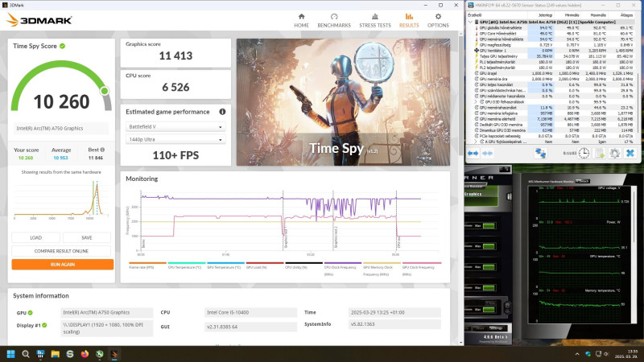Collapse the GPU [#0] Intel Arc A750 sensor group

(x=471, y=22)
